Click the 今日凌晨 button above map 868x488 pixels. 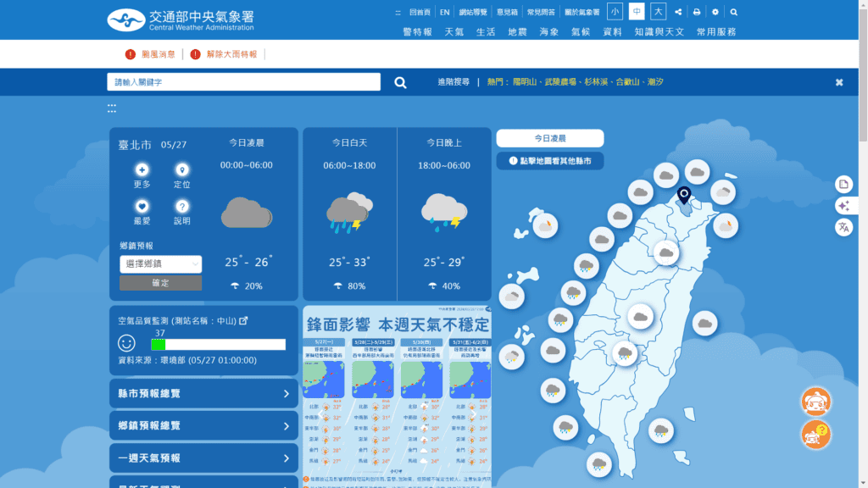tap(549, 138)
